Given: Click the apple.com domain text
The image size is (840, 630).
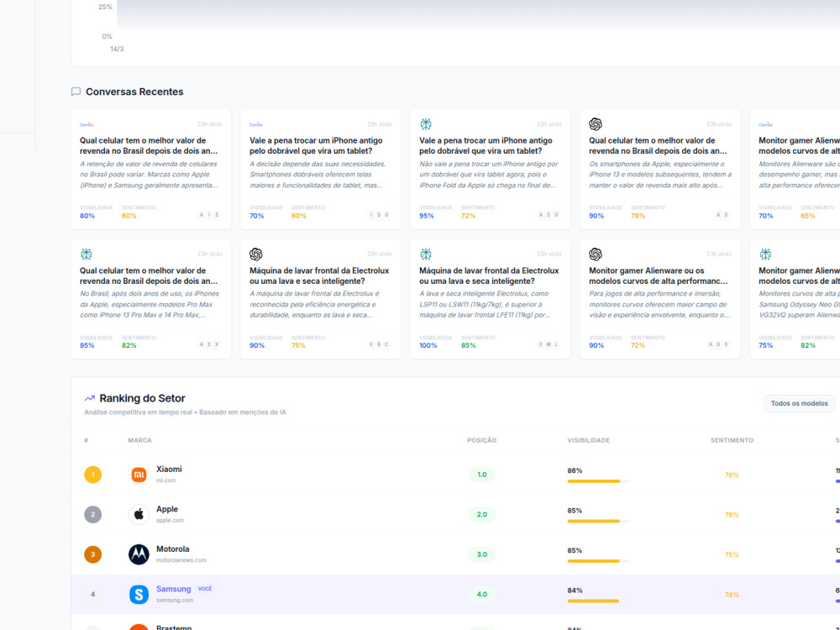Looking at the screenshot, I should click(170, 520).
